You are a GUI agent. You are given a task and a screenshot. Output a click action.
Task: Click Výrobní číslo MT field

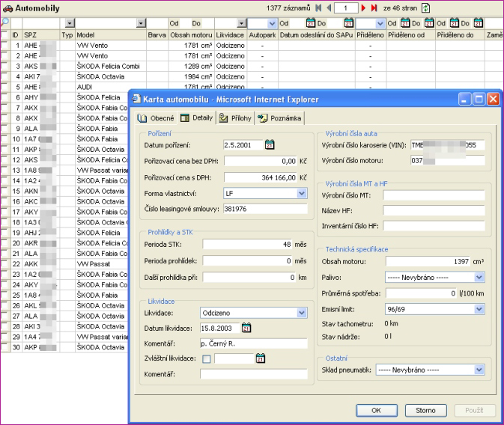click(434, 195)
